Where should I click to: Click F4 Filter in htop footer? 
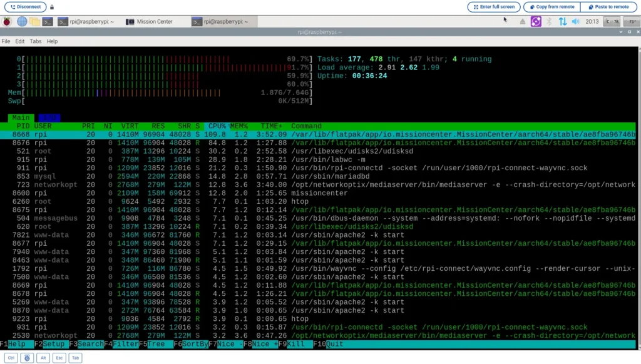[x=121, y=344]
